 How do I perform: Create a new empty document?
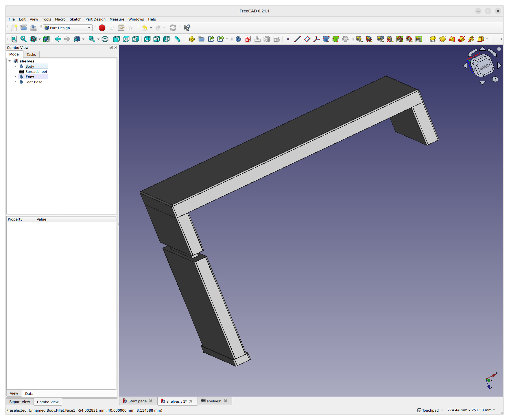(14, 28)
